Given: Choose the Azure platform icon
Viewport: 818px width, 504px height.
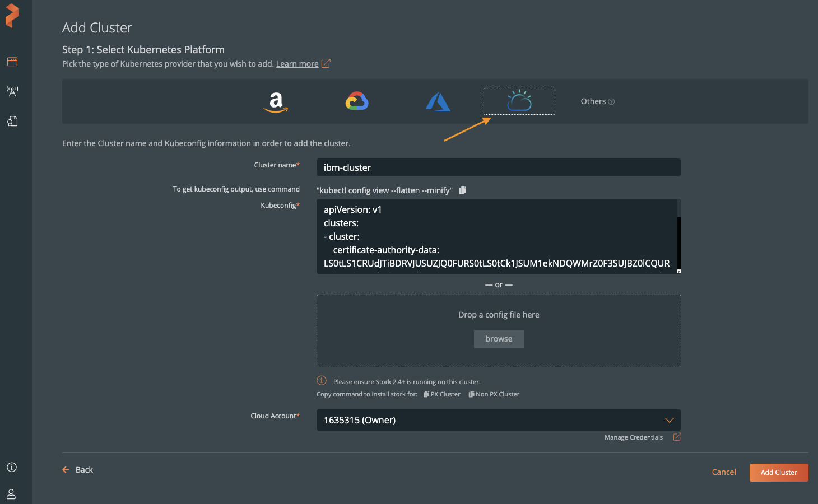Looking at the screenshot, I should [x=438, y=102].
